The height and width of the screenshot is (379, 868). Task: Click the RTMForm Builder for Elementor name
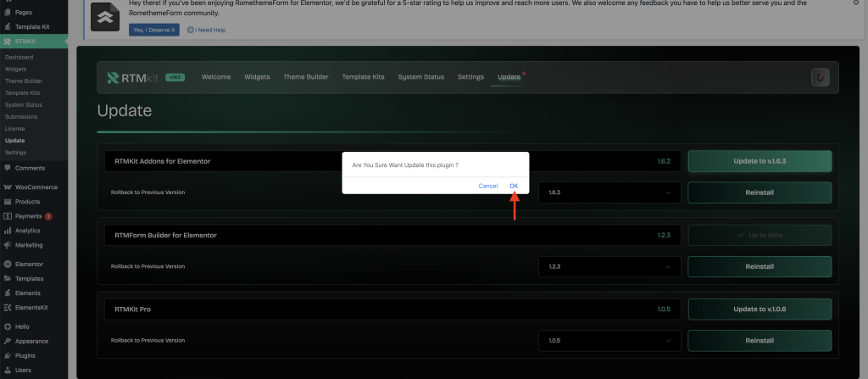click(x=165, y=236)
